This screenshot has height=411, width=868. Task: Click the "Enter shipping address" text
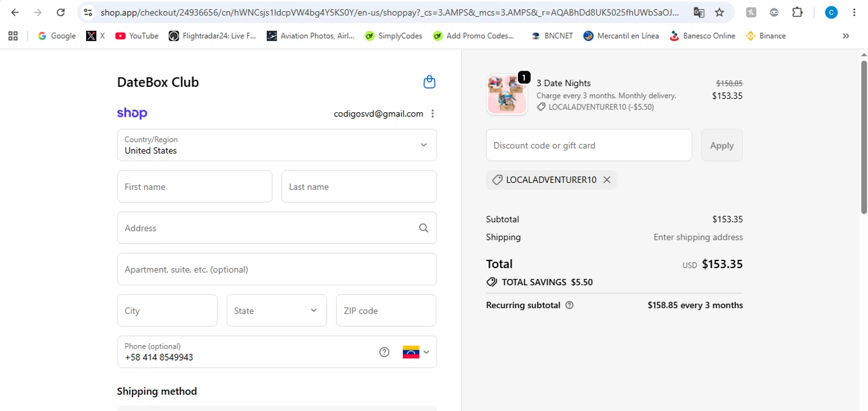698,237
